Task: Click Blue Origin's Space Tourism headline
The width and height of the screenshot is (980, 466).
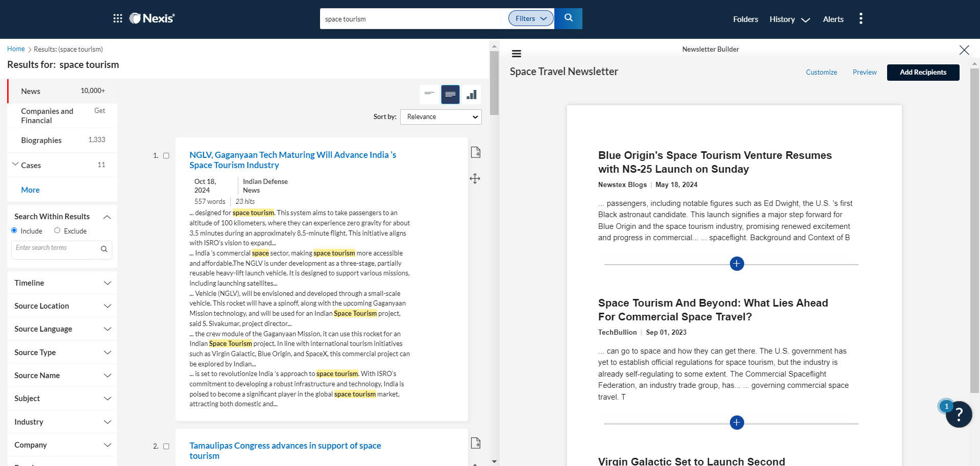Action: pyautogui.click(x=715, y=162)
